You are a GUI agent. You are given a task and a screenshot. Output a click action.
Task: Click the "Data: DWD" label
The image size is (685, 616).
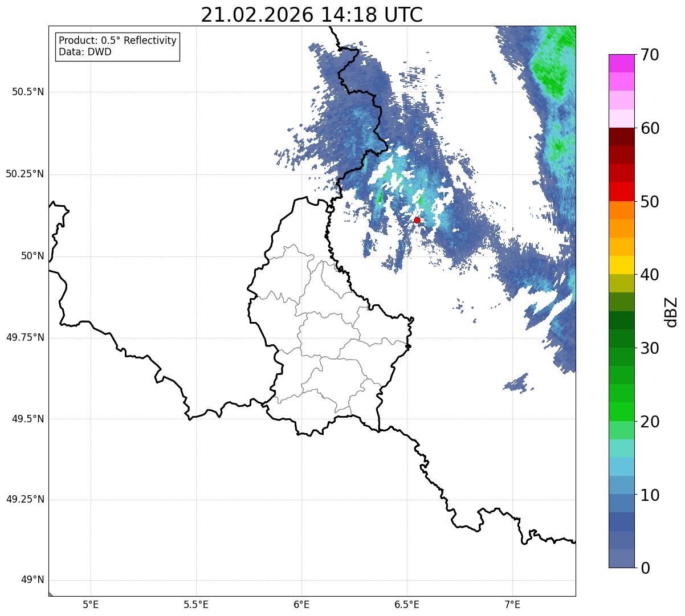click(85, 52)
